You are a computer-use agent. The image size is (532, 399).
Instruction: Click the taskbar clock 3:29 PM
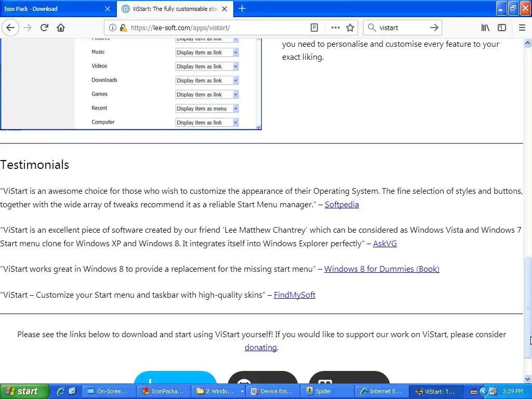513,391
